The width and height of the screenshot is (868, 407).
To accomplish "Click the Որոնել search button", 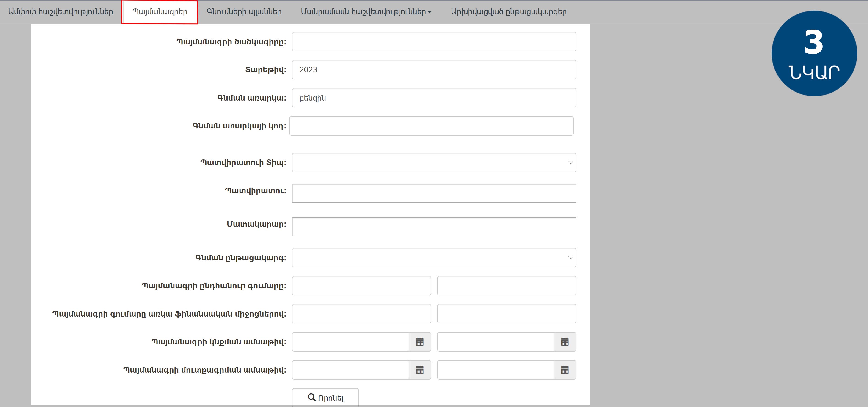I will (325, 398).
